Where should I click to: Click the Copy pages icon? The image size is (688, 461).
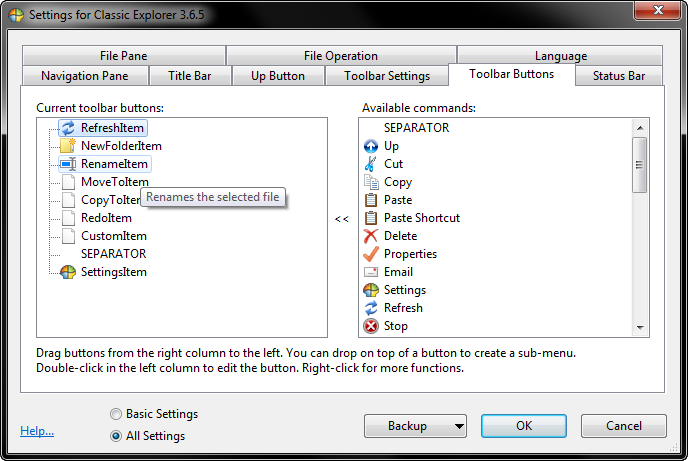(x=371, y=182)
